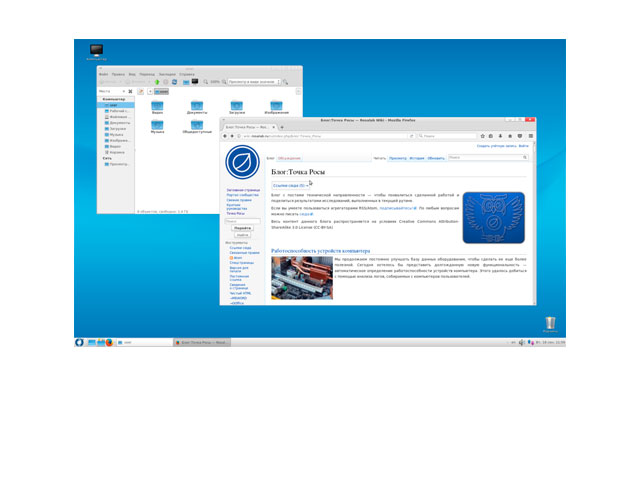Open the Trash icon on desktop
640x480 pixels.
tap(550, 323)
